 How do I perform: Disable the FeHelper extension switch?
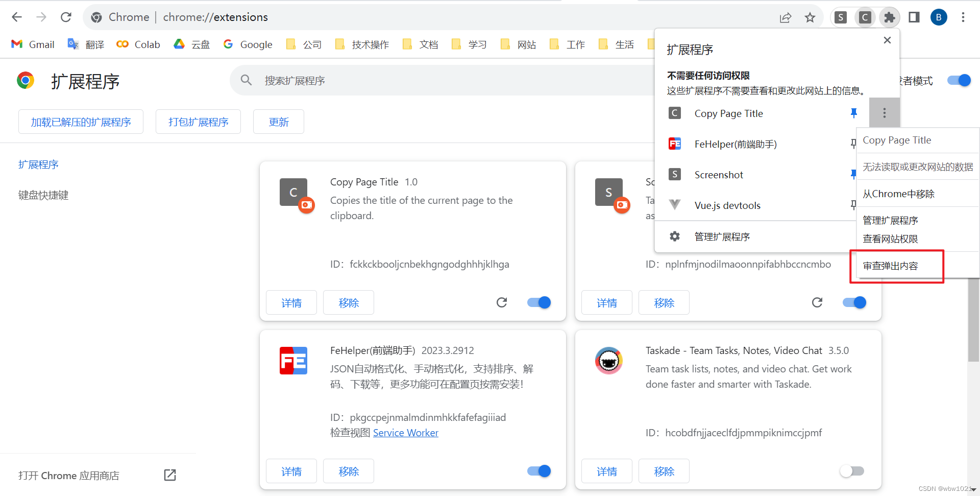click(x=539, y=471)
